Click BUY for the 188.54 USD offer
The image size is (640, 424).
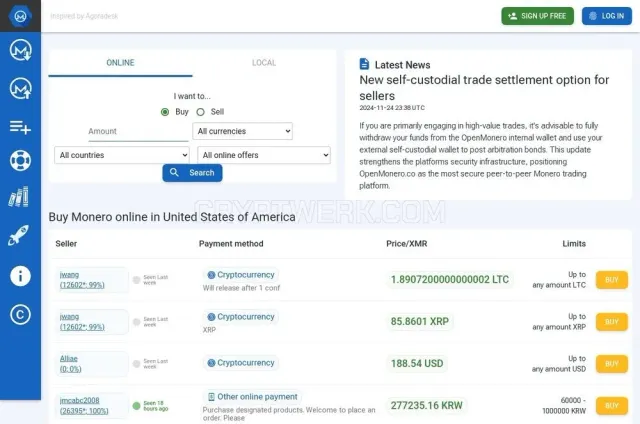pyautogui.click(x=611, y=364)
